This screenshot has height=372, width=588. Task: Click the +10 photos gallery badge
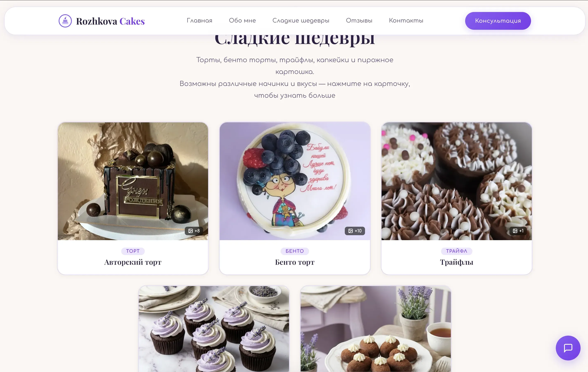coord(355,231)
